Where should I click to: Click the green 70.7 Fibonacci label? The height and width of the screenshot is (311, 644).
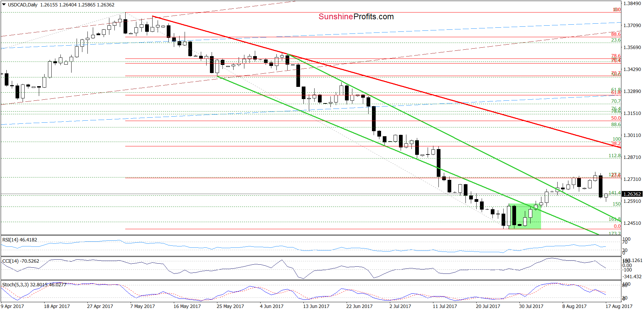(x=616, y=101)
